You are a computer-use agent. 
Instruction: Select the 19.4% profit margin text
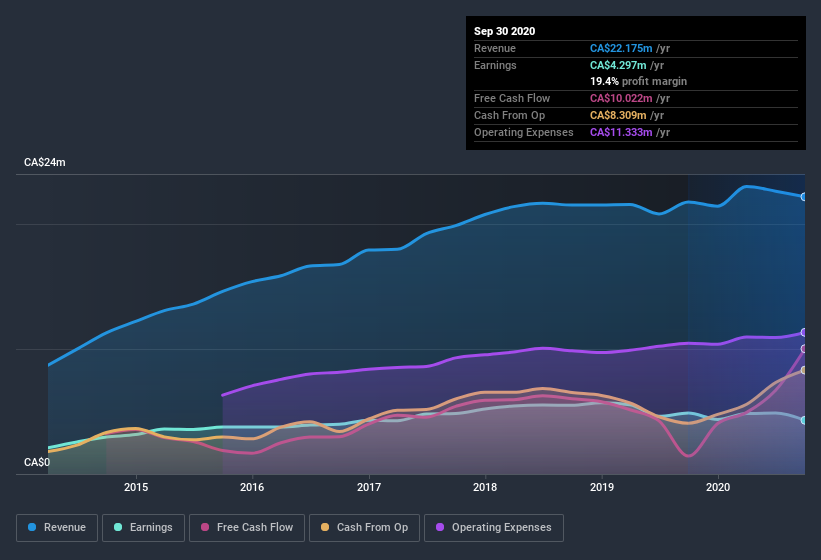pos(638,81)
